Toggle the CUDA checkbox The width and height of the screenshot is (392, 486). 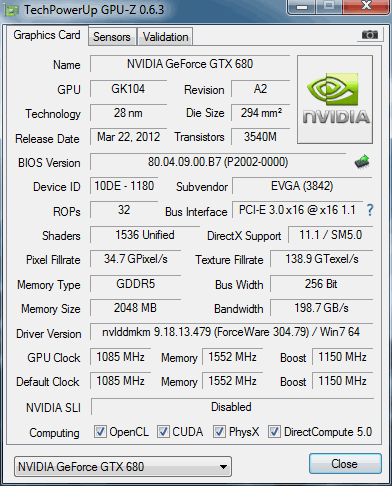(x=163, y=432)
